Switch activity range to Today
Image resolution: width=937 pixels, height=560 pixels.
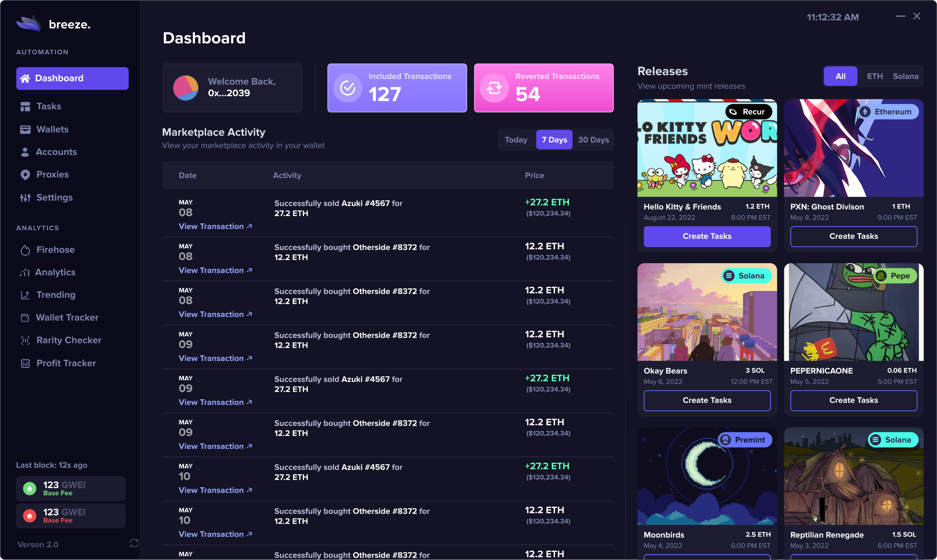pos(516,140)
